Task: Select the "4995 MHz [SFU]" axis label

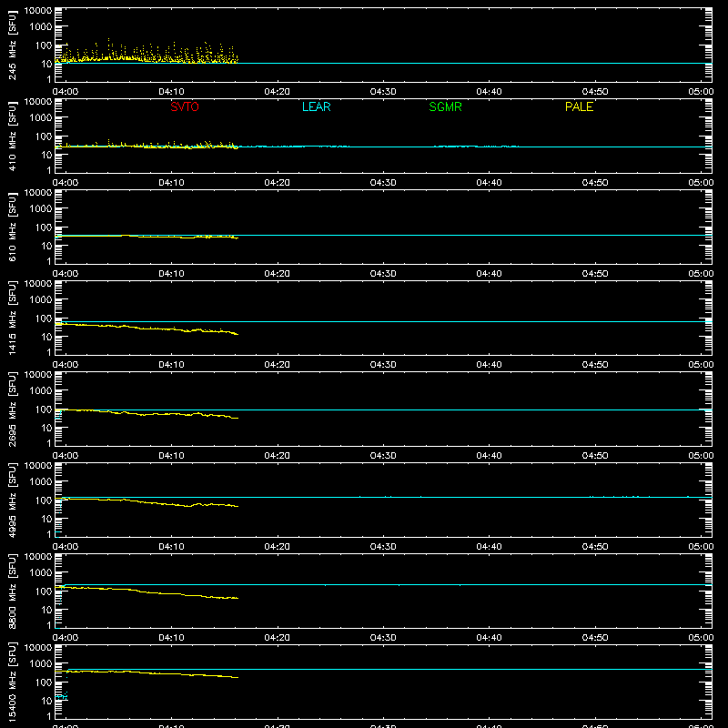Action: (12, 500)
